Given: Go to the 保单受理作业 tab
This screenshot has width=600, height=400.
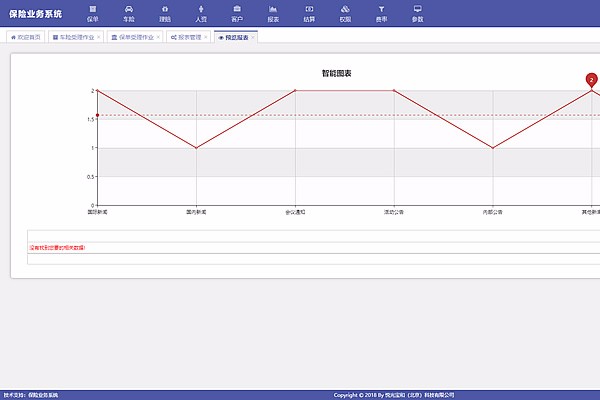Looking at the screenshot, I should coord(132,37).
